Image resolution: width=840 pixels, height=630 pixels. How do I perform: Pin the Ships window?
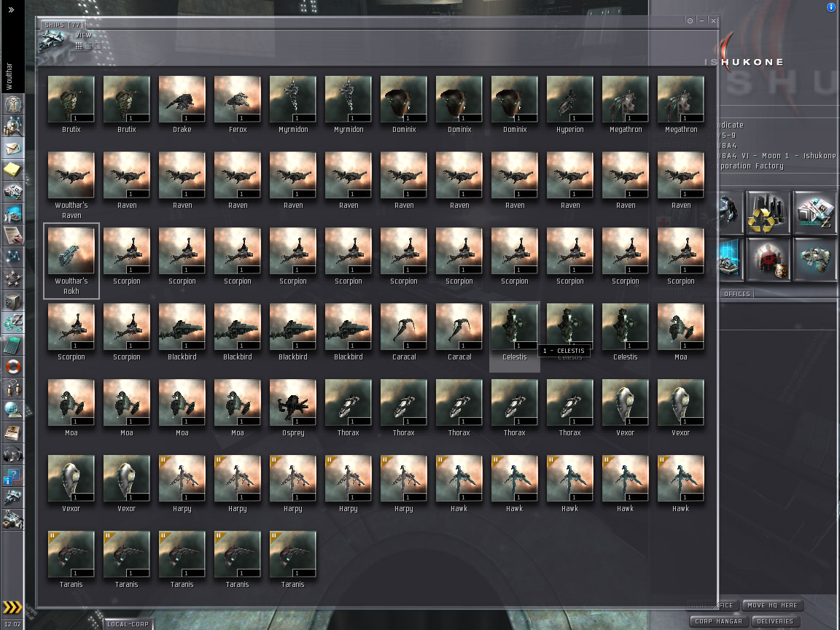pos(690,20)
